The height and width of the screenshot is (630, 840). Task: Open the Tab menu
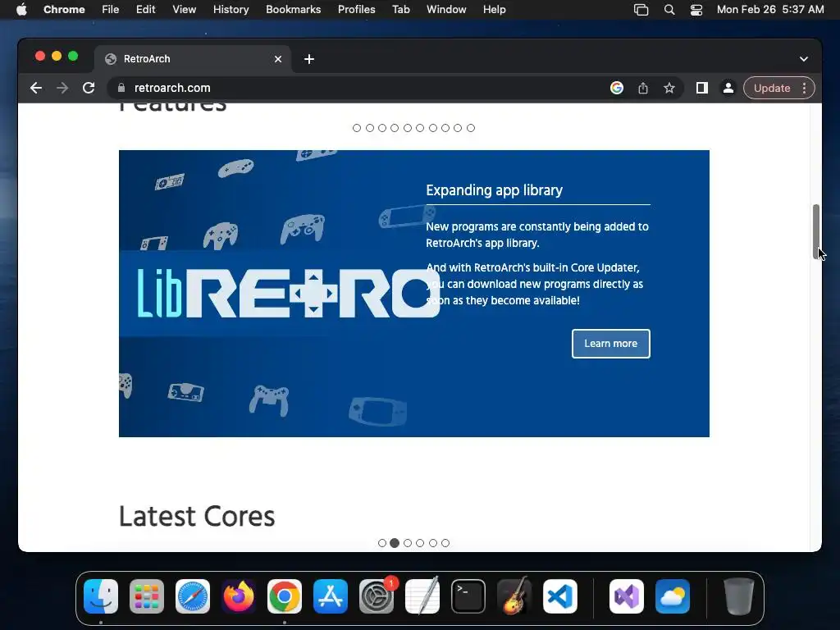(401, 10)
